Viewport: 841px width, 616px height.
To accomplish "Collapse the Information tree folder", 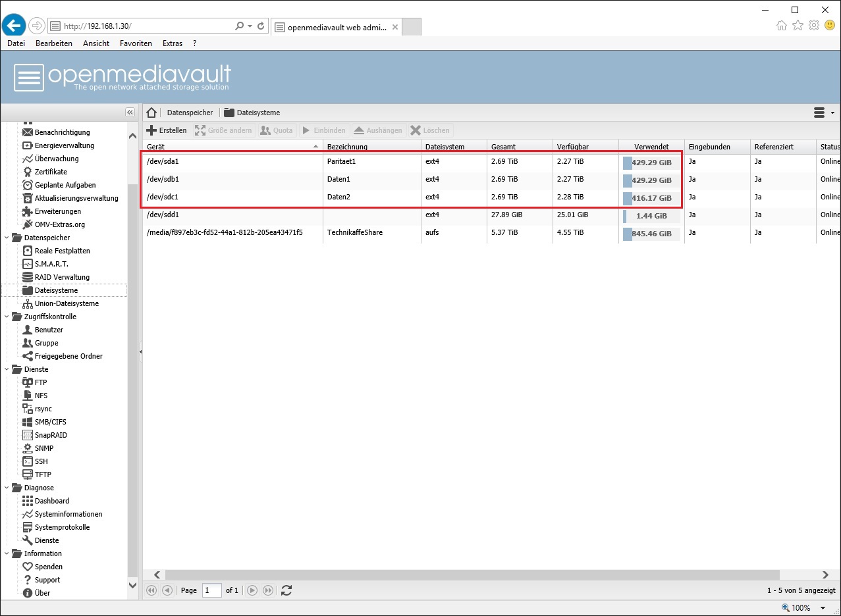I will (7, 553).
